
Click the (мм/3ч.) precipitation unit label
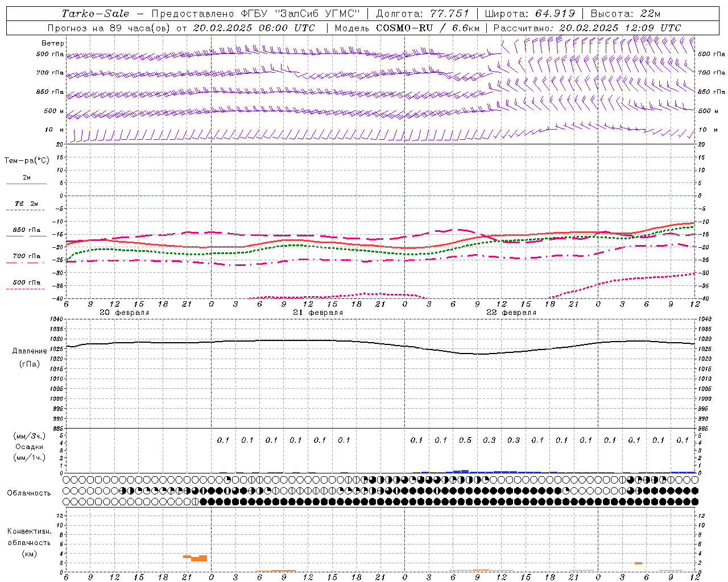click(30, 436)
